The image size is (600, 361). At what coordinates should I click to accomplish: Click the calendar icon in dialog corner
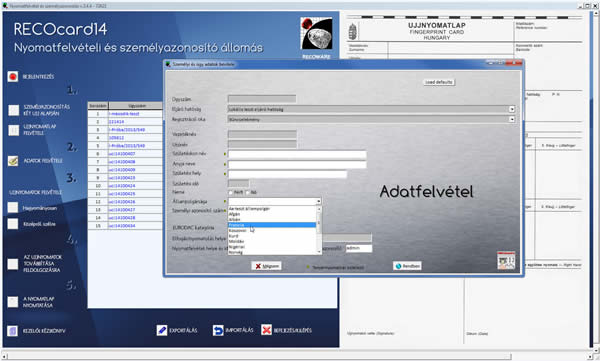(506, 261)
